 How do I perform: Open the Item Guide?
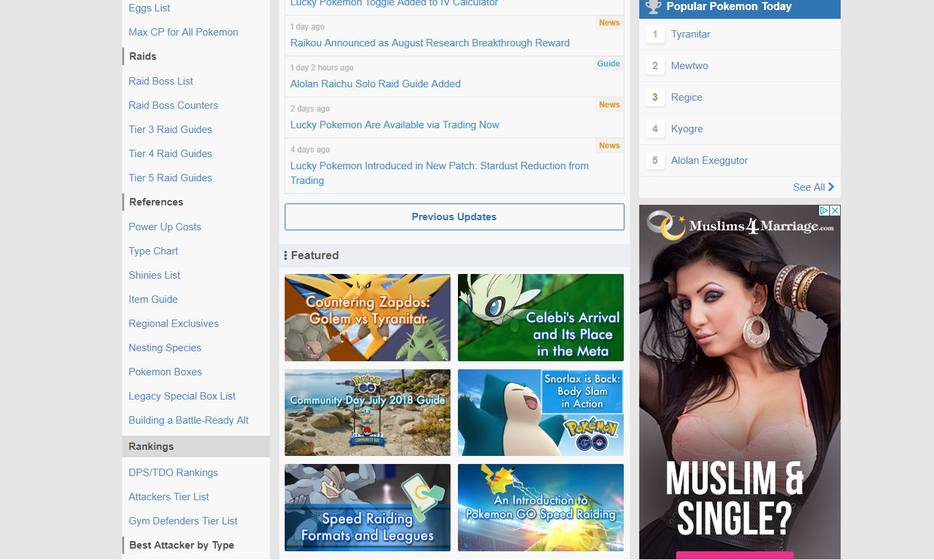(x=153, y=299)
